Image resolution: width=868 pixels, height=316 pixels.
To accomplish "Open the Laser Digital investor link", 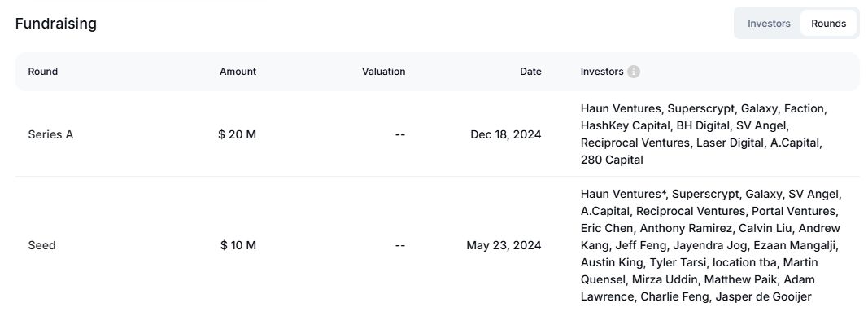I will coord(731,143).
